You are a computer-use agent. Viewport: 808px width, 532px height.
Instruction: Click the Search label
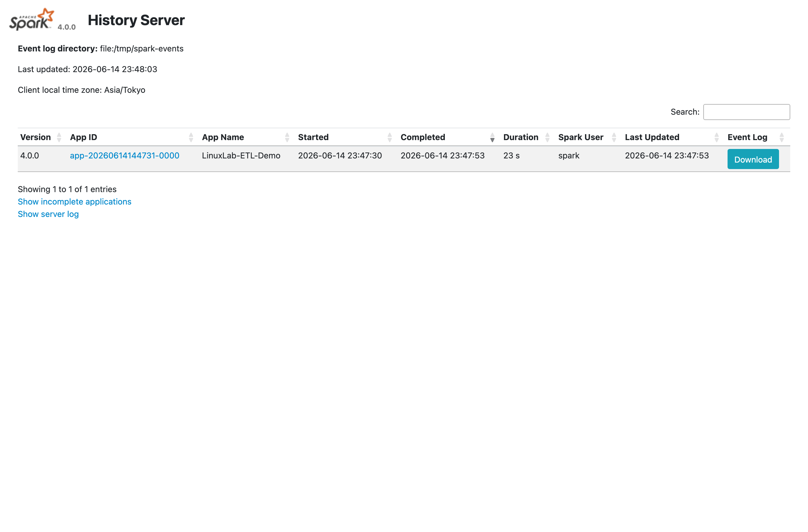point(685,112)
